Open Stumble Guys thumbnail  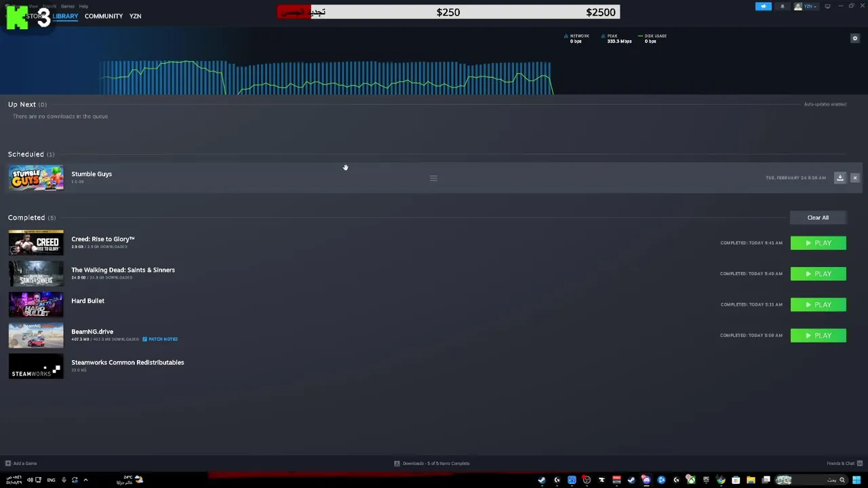coord(36,178)
